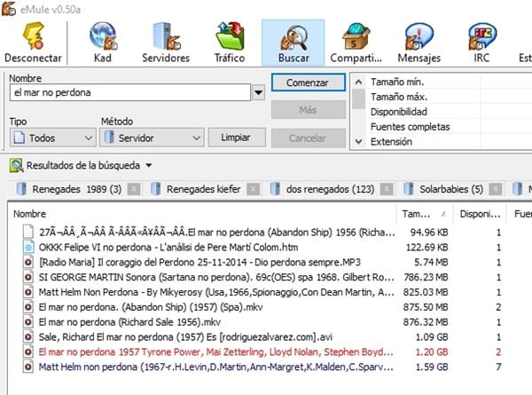Select result Sale, Richard El mar no perdona avi

coord(185,336)
